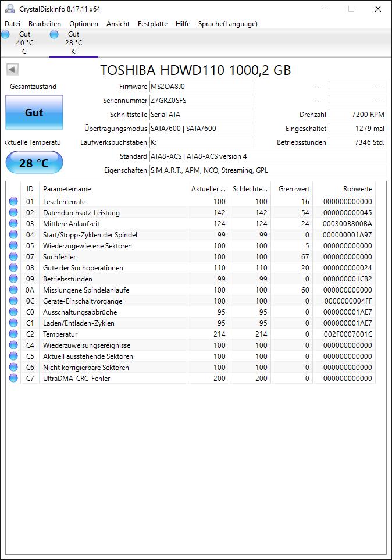This screenshot has height=560, width=392.
Task: Click status orb for Mittlere Anlaufzeit row
Action: pyautogui.click(x=13, y=223)
